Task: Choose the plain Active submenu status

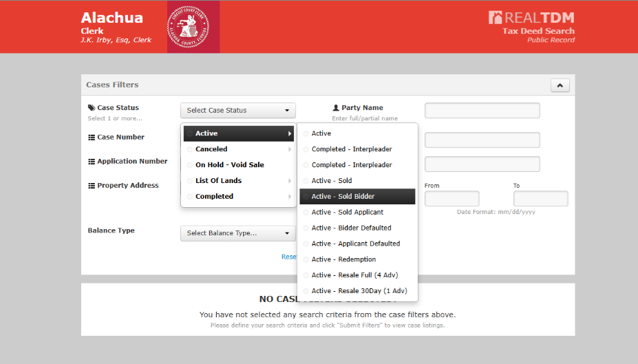Action: pos(357,133)
